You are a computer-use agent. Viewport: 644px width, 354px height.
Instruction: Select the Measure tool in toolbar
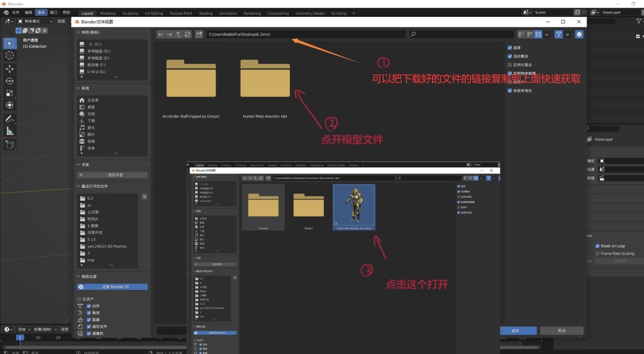pos(10,131)
